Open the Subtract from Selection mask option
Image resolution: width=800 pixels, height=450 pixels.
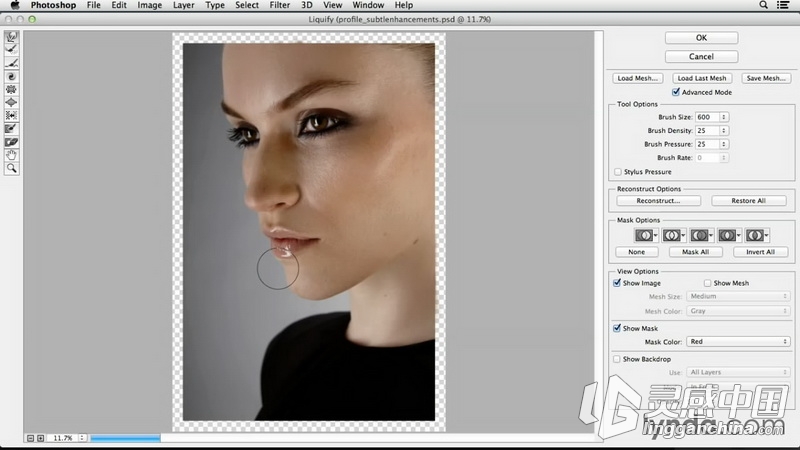(x=702, y=235)
